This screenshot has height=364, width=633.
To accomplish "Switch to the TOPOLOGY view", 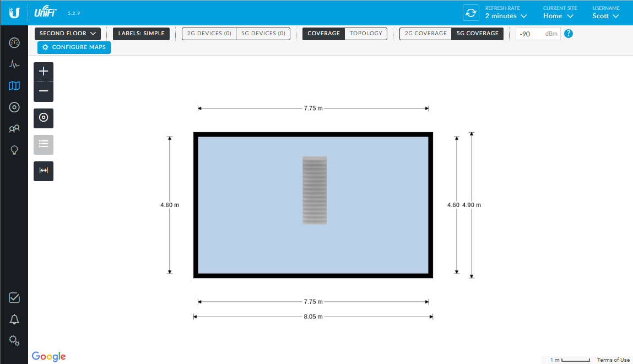I will [366, 34].
